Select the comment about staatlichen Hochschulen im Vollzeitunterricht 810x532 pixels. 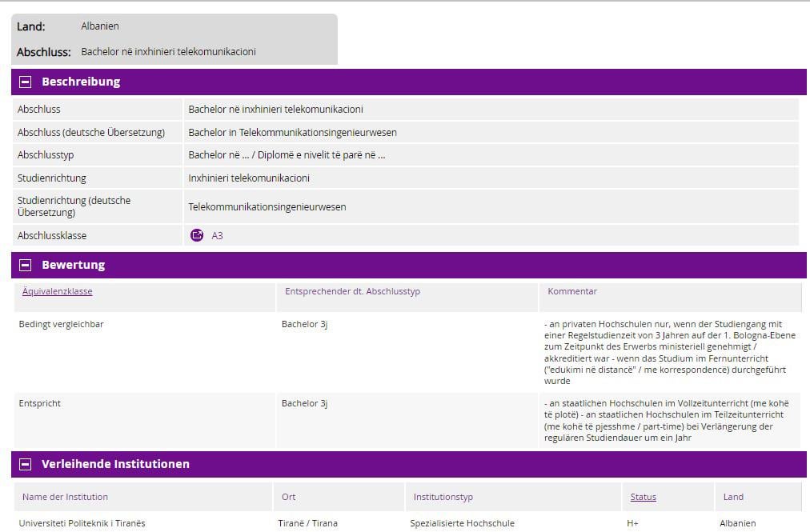[667, 421]
